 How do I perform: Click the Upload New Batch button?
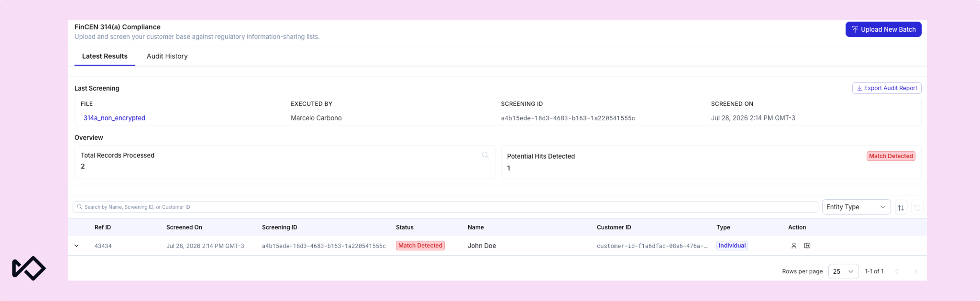click(x=883, y=29)
